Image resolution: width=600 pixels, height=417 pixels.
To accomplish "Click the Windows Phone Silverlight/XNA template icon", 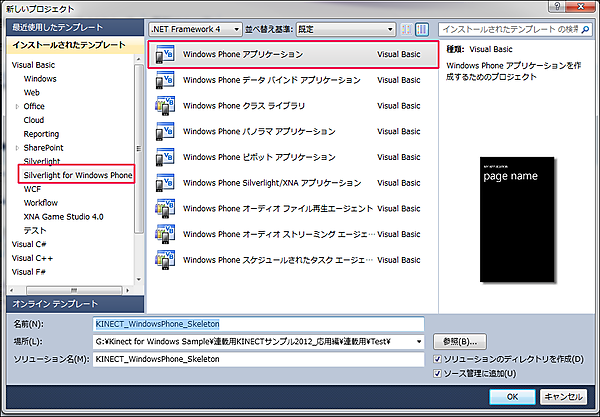I will tap(165, 184).
